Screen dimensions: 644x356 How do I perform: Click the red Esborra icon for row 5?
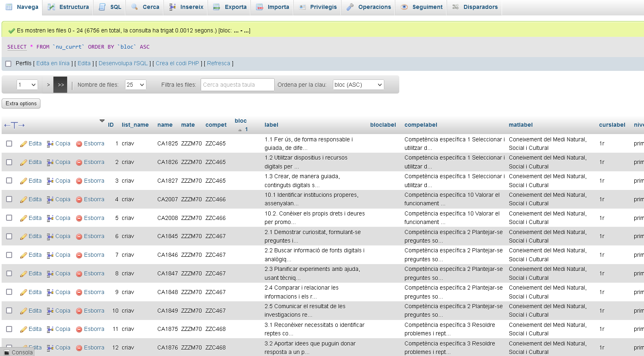[x=79, y=218]
